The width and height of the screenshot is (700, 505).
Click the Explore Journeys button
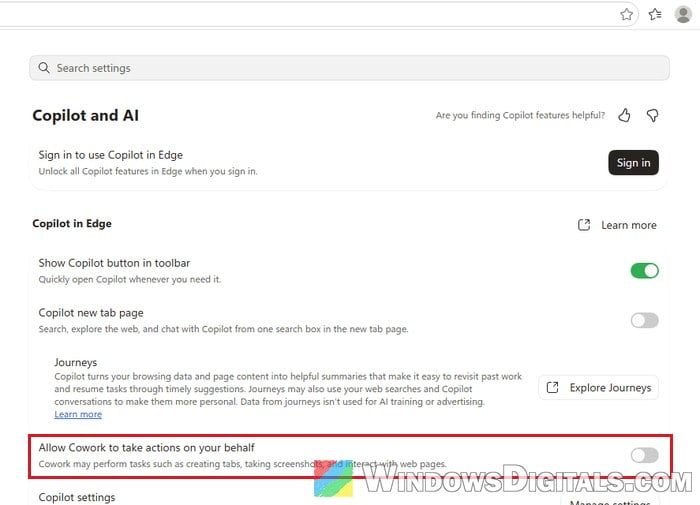click(598, 388)
